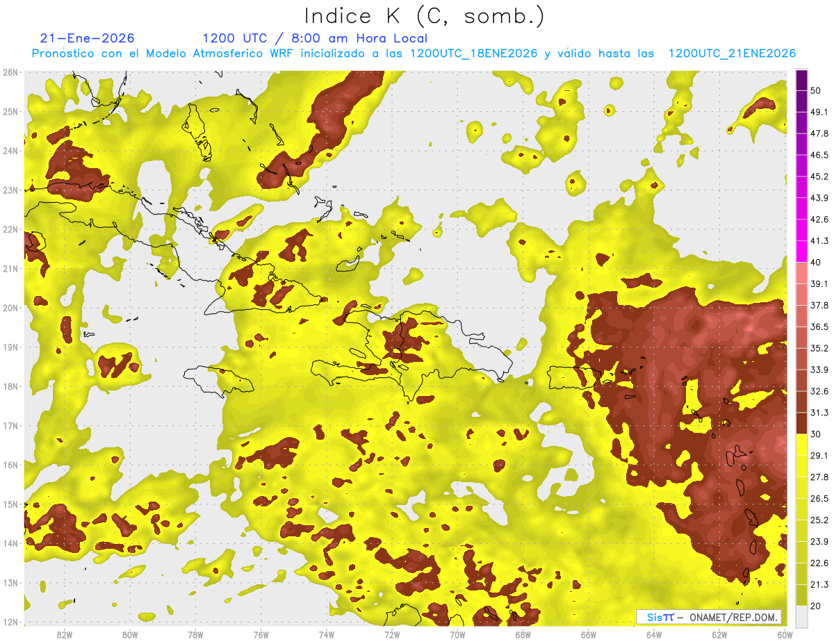Click the latitude label "26N"
The width and height of the screenshot is (834, 644).
[10, 72]
